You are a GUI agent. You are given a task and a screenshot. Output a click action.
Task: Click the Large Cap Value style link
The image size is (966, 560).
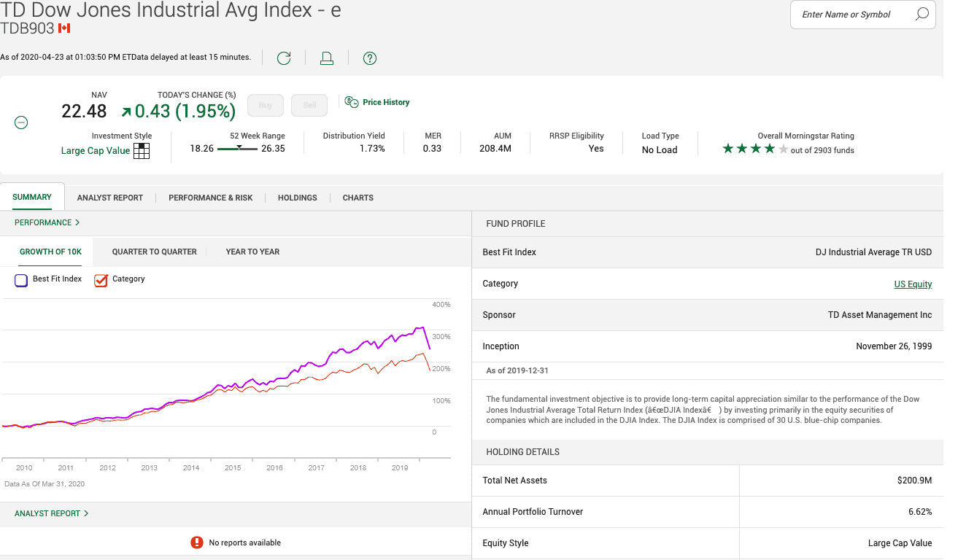pyautogui.click(x=96, y=151)
